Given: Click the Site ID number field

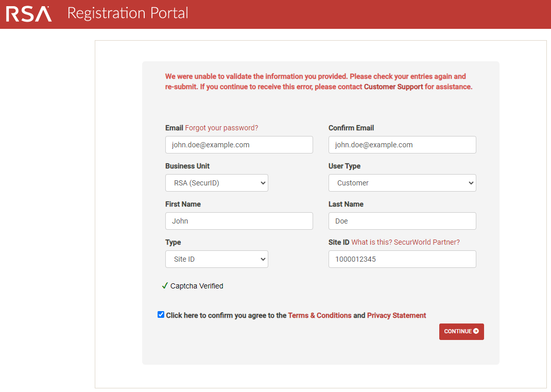Looking at the screenshot, I should (402, 259).
